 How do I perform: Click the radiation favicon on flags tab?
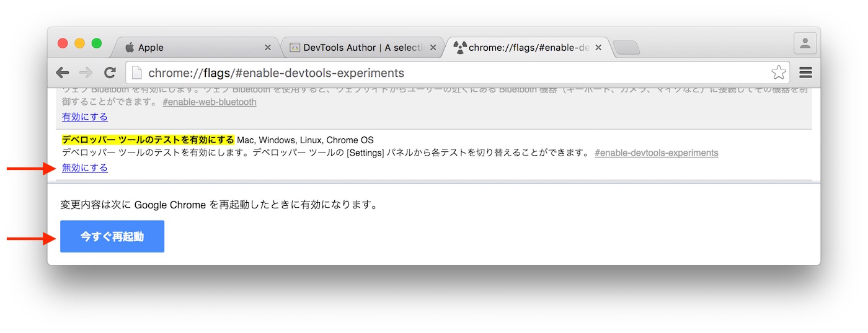(x=459, y=47)
